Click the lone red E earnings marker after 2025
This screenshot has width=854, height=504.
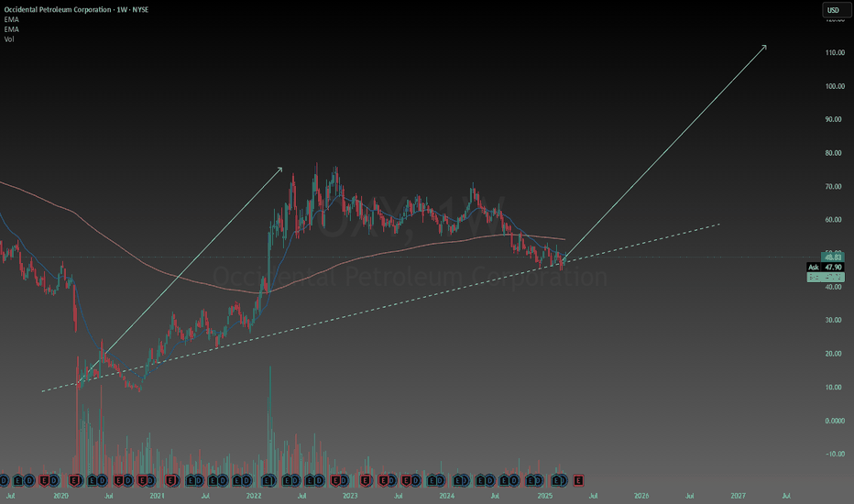point(578,480)
